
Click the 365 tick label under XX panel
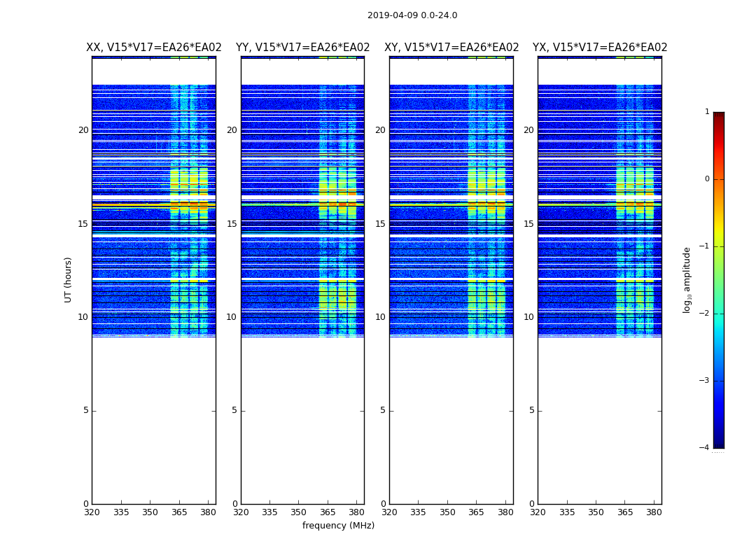[179, 512]
